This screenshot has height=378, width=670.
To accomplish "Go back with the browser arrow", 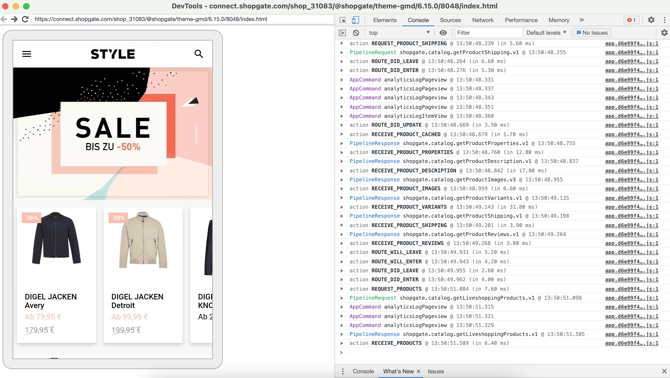I will pyautogui.click(x=4, y=19).
